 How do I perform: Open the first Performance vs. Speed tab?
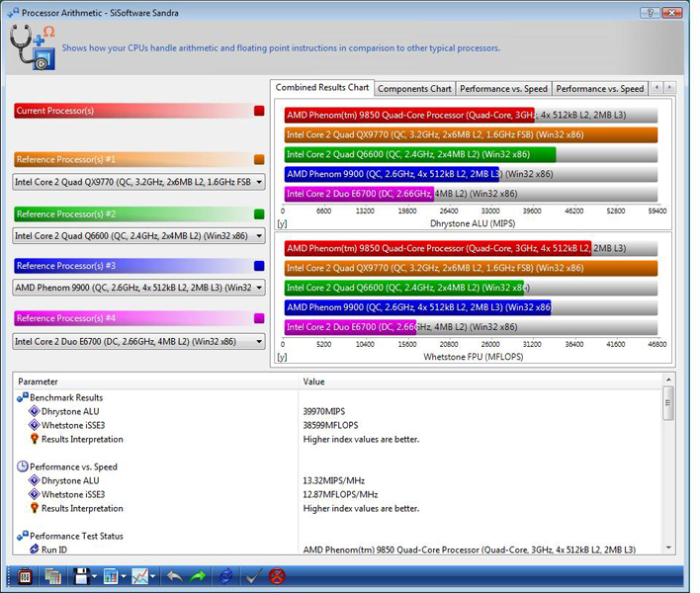pyautogui.click(x=503, y=89)
